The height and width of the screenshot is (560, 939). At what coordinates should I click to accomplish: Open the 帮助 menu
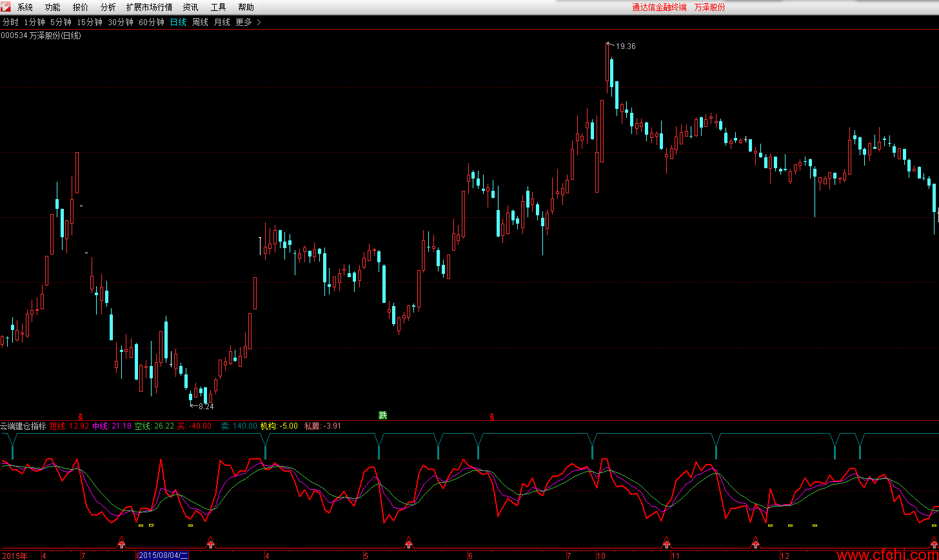[246, 7]
